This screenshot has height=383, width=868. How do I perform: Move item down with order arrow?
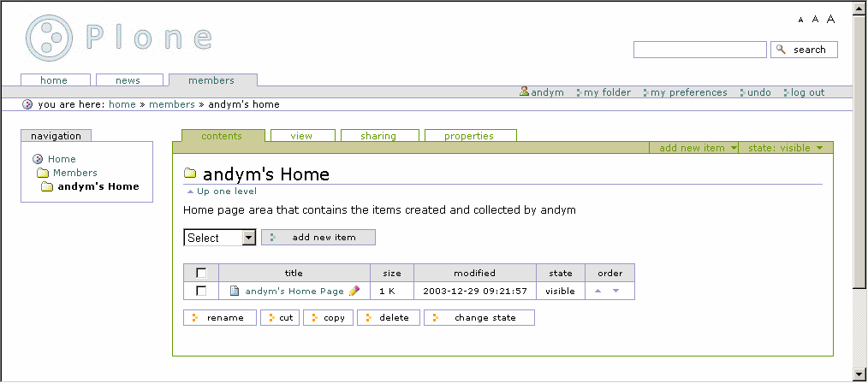(x=615, y=291)
